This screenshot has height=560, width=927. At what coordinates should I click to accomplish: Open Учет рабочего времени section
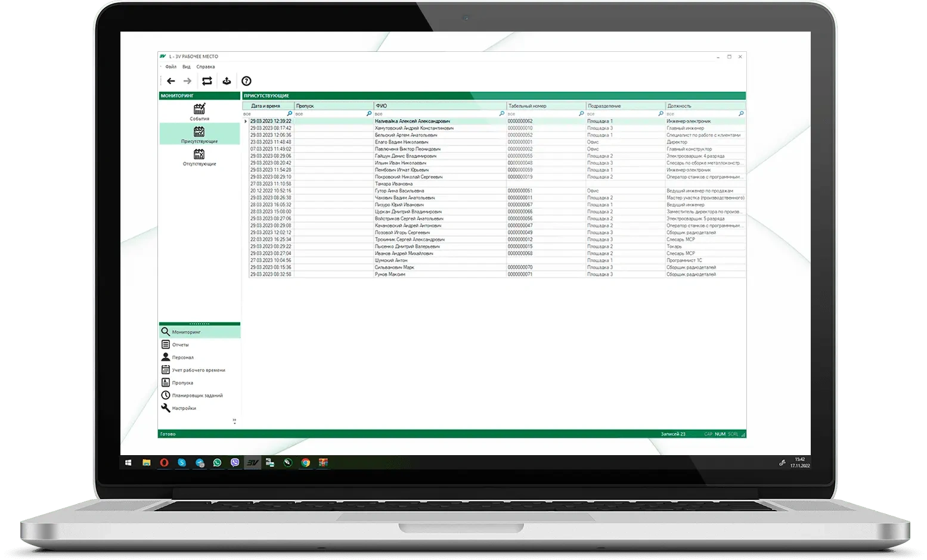click(198, 370)
